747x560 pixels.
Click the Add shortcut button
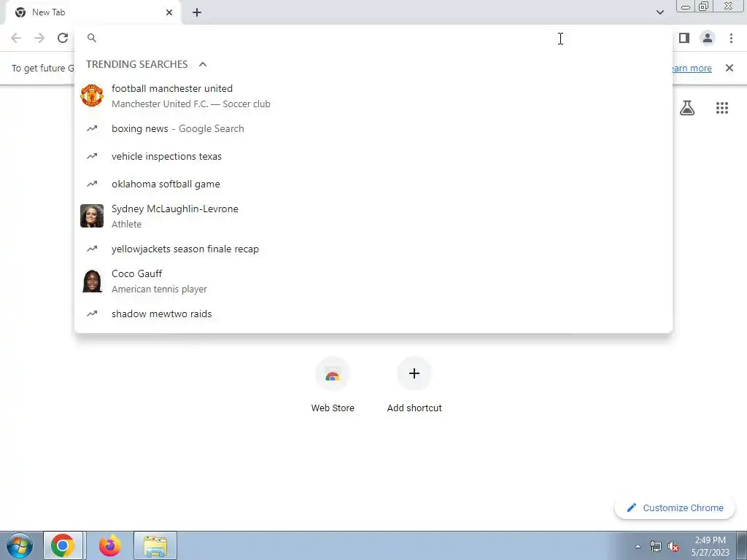coord(414,385)
